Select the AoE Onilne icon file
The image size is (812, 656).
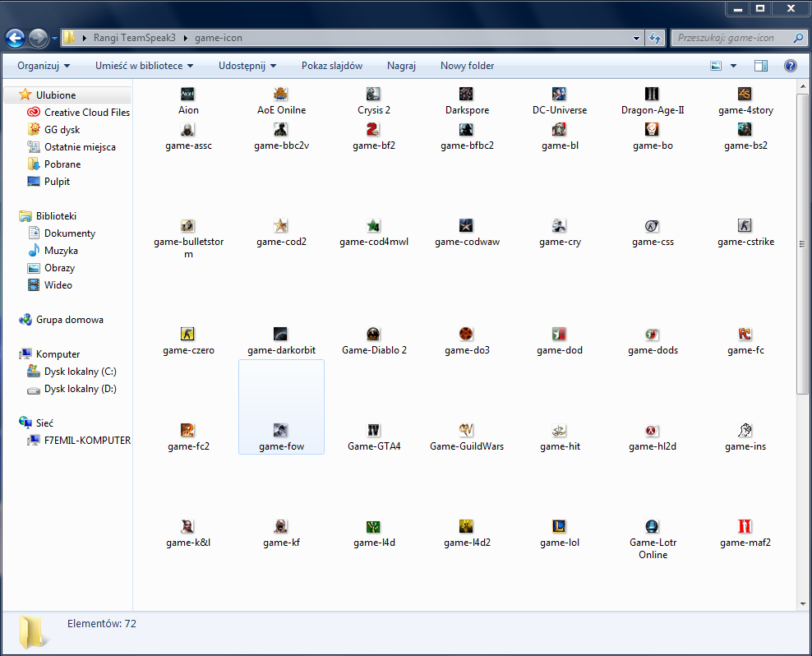click(281, 100)
